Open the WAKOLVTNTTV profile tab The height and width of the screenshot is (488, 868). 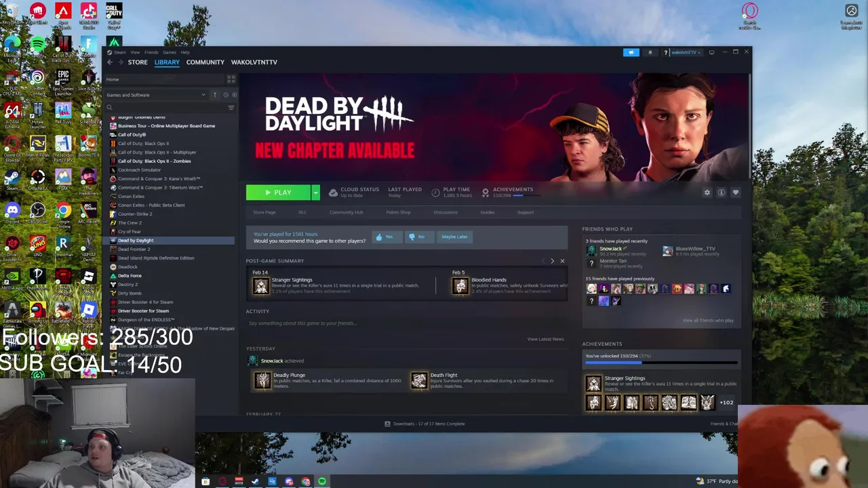pyautogui.click(x=254, y=62)
